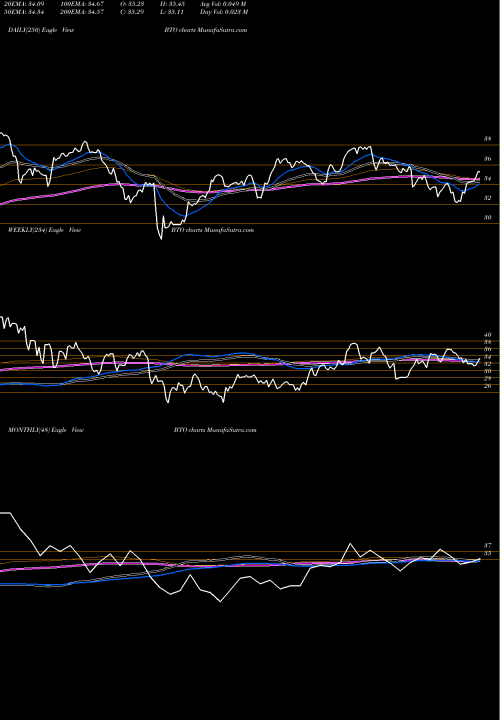Select the open price 'O:' value

tap(130, 4)
